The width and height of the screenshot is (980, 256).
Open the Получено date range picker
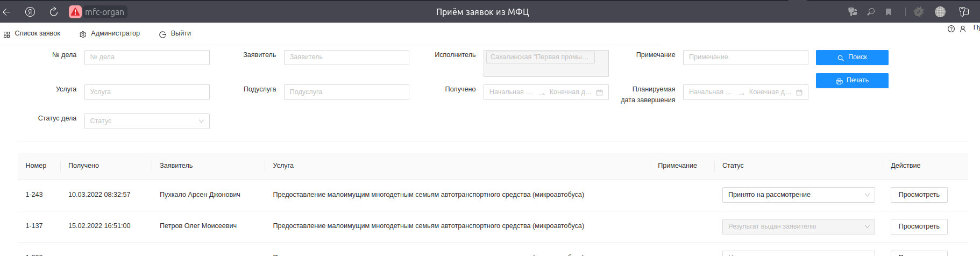tap(545, 92)
